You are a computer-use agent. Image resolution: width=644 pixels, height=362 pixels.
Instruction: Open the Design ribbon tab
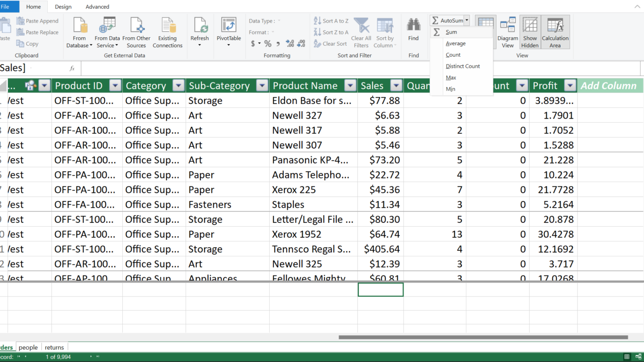[x=63, y=7]
